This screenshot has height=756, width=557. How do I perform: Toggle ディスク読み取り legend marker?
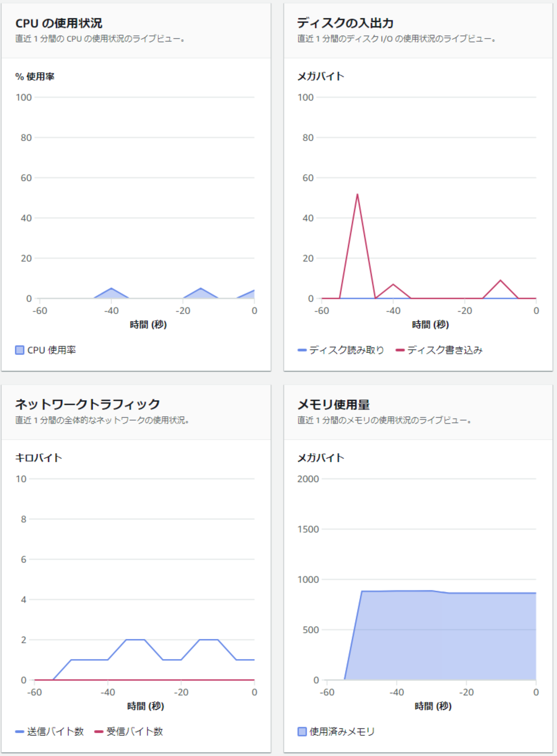coord(302,350)
